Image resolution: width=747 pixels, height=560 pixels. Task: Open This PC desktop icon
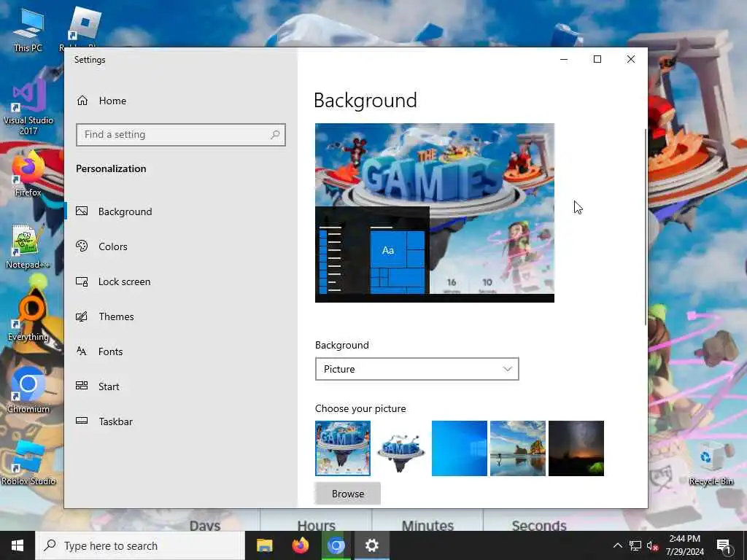[28, 29]
